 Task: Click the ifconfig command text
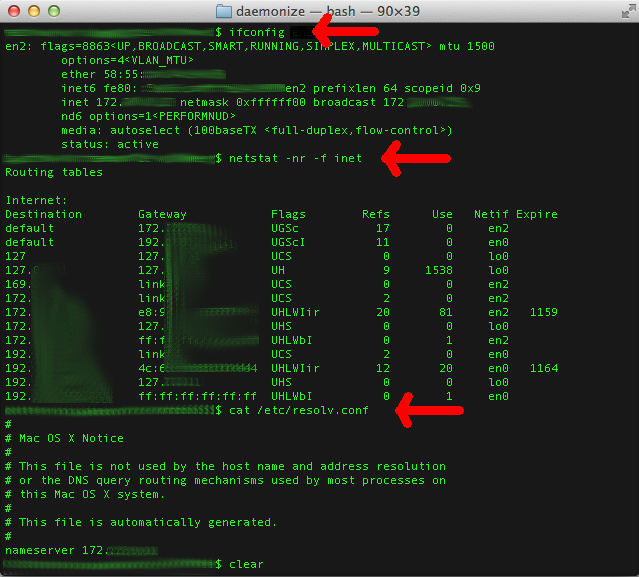pyautogui.click(x=257, y=33)
